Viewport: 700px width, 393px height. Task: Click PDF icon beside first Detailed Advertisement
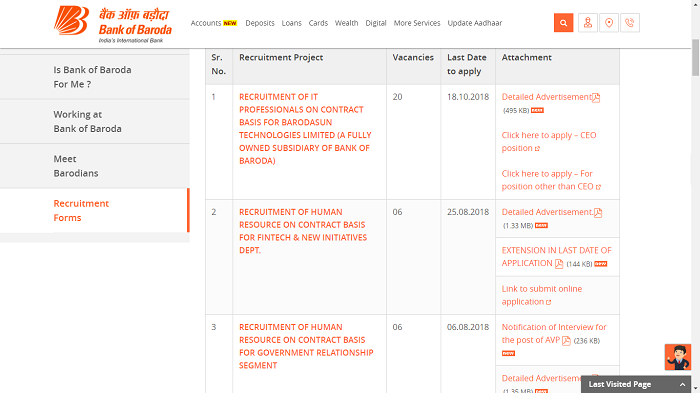[x=596, y=97]
